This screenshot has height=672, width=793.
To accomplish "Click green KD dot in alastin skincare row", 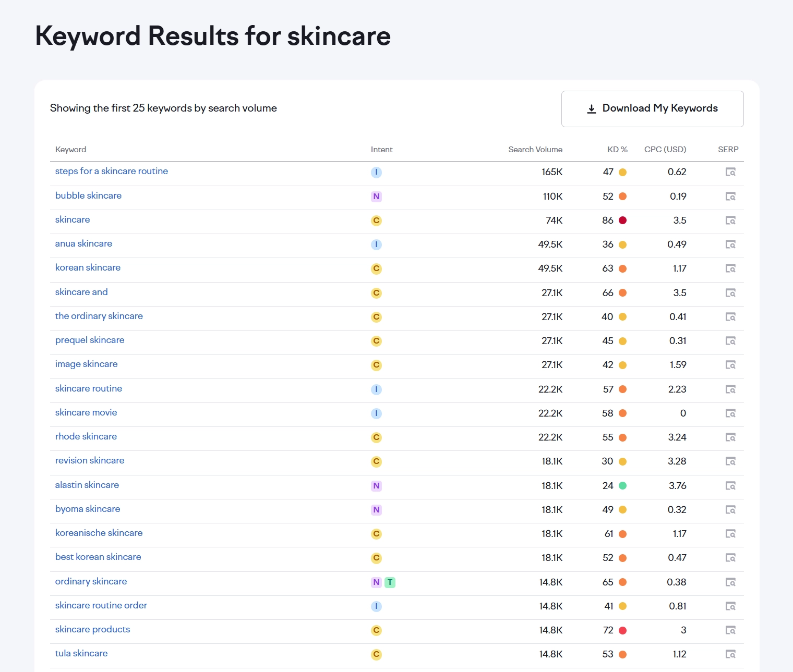I will click(622, 486).
